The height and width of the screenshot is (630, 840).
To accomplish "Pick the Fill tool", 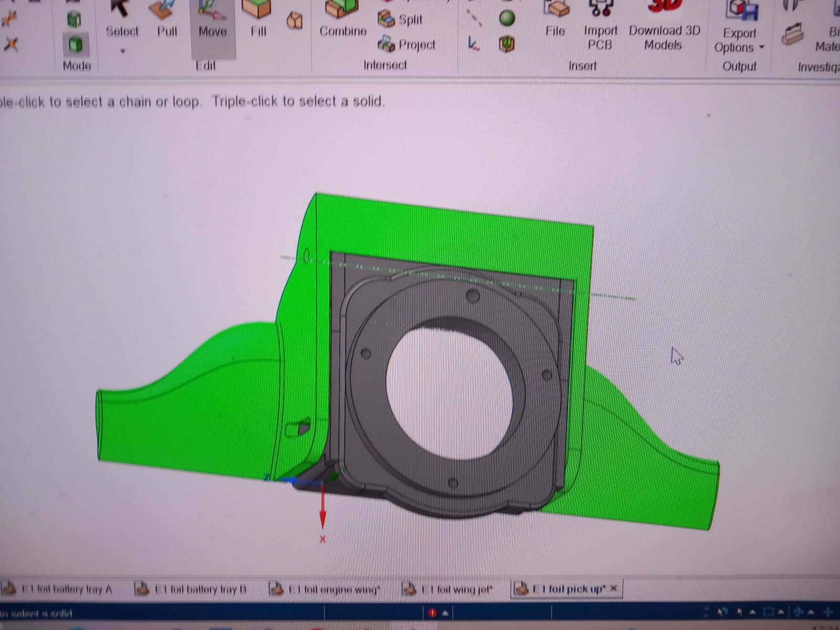I will click(258, 20).
